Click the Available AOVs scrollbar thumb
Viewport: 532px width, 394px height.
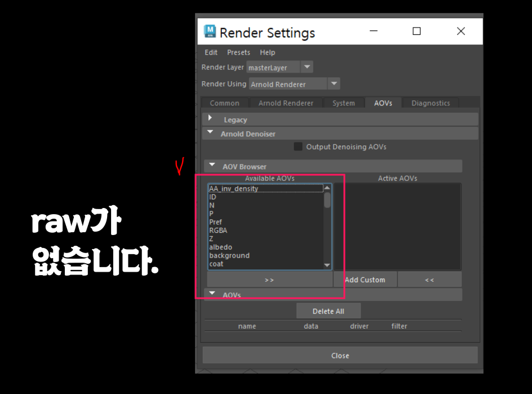pos(327,200)
